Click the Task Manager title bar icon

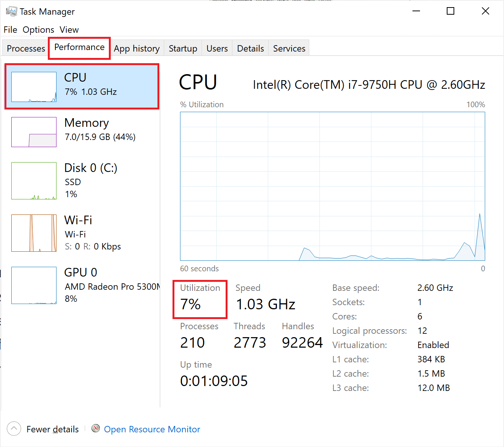pyautogui.click(x=11, y=11)
